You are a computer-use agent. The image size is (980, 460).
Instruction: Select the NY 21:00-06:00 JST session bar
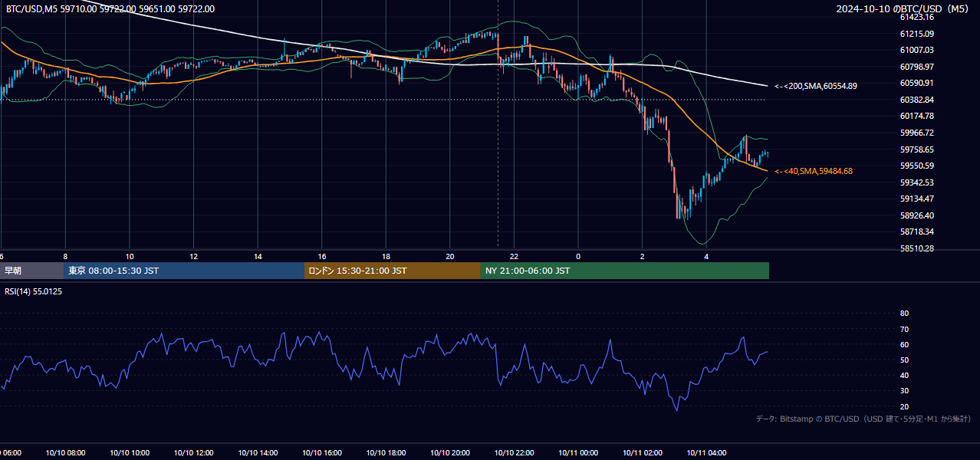click(625, 271)
